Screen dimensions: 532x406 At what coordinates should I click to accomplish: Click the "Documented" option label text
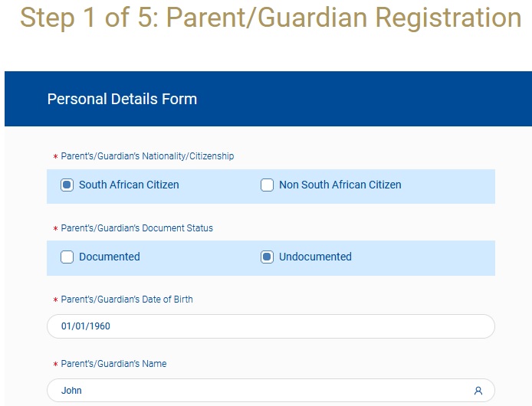110,257
